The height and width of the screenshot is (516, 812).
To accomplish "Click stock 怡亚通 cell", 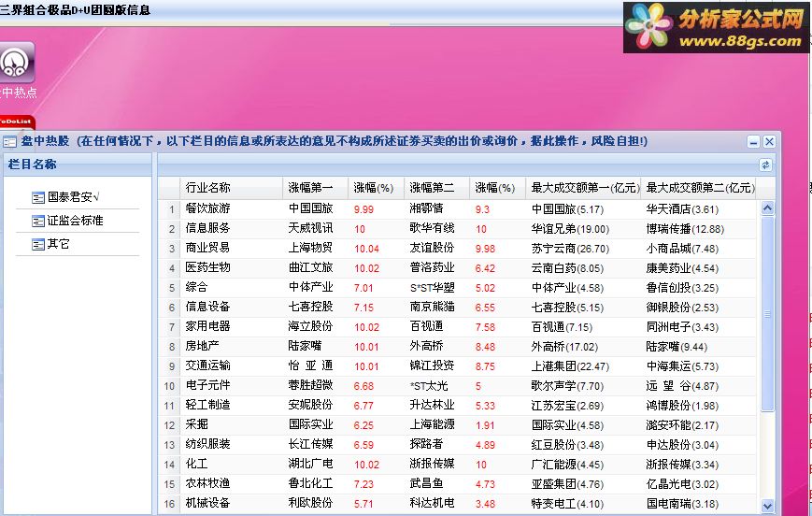I will tap(311, 365).
